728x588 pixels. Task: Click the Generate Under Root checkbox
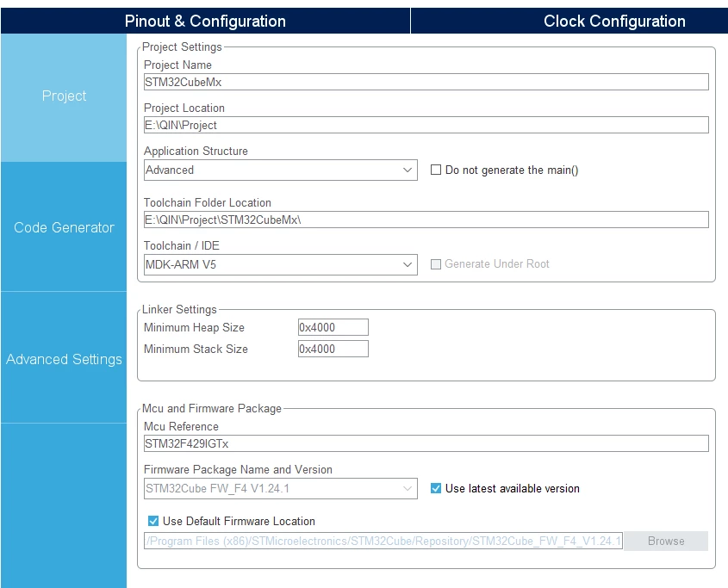click(436, 264)
